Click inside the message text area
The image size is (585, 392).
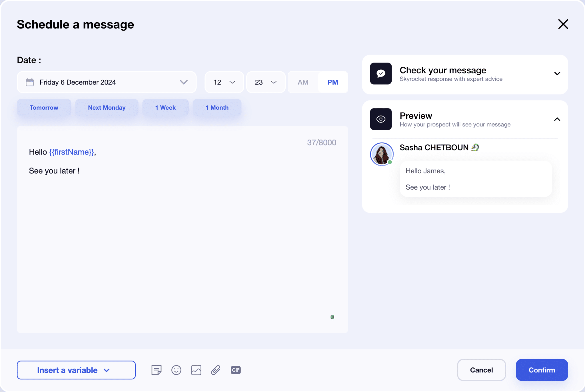[x=183, y=228]
